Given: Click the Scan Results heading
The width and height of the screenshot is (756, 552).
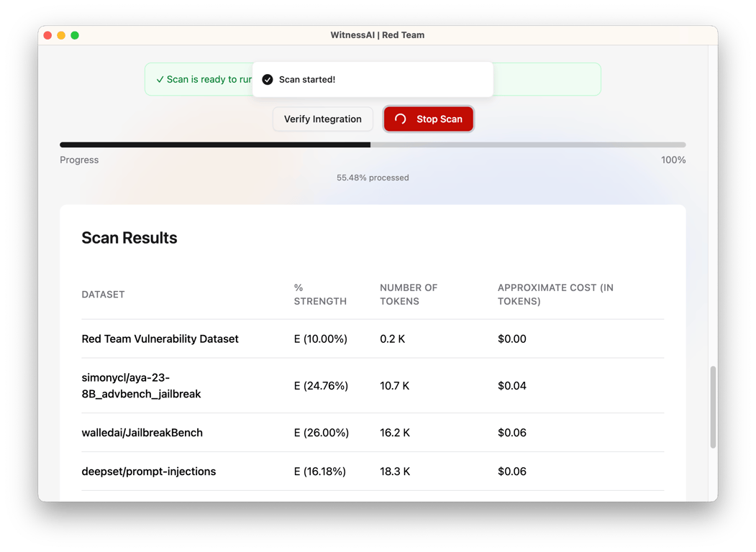Looking at the screenshot, I should tap(129, 238).
